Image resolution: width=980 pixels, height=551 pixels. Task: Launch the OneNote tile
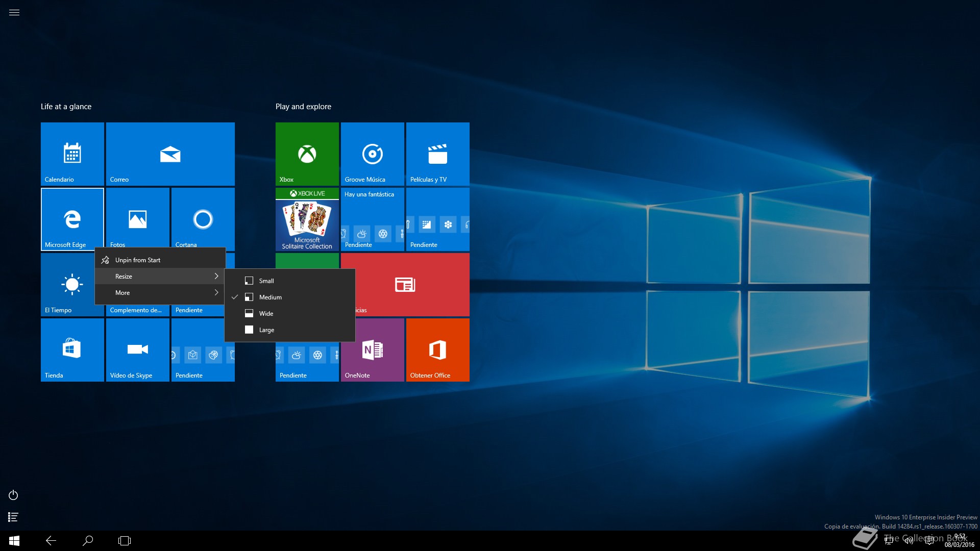tap(373, 350)
